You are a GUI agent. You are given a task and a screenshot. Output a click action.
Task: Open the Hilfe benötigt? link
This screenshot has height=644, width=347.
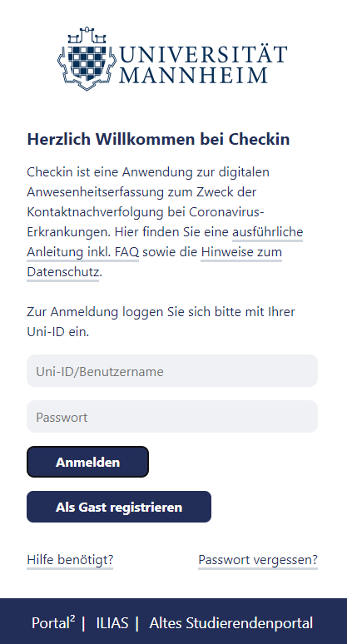pos(70,560)
